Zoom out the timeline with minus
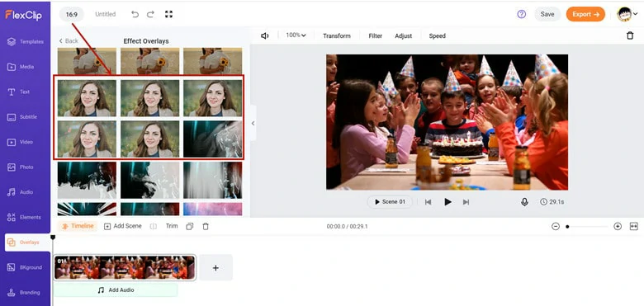The image size is (644, 306). (556, 227)
